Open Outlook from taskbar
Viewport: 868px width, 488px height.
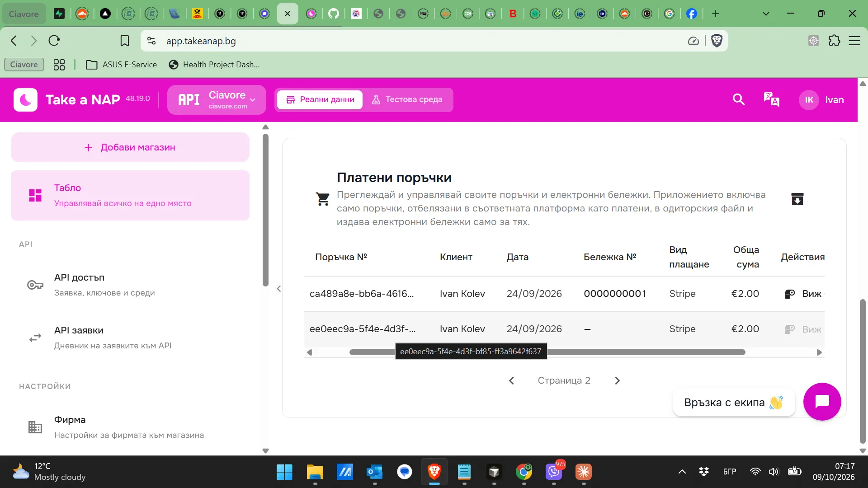[x=374, y=472]
